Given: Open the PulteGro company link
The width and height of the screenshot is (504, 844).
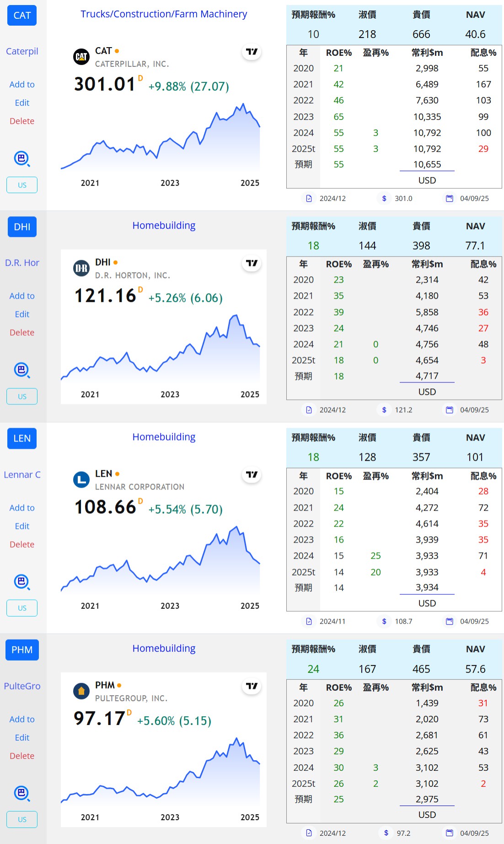Looking at the screenshot, I should [x=22, y=686].
